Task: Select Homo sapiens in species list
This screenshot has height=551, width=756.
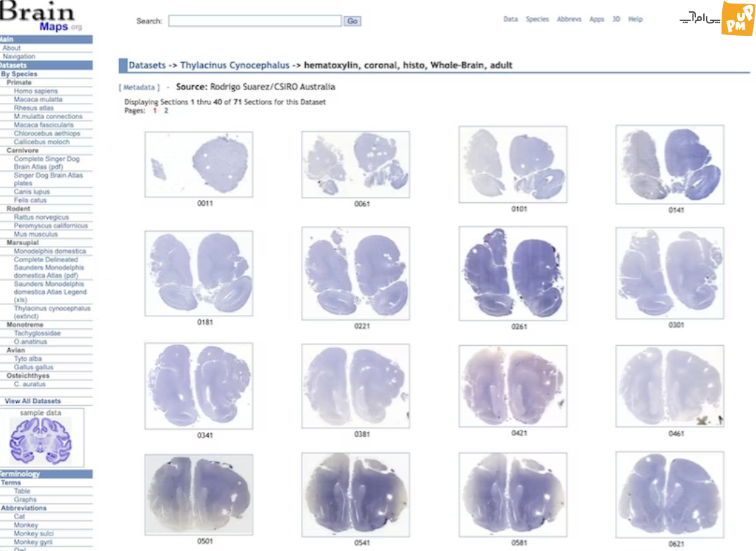Action: (36, 91)
